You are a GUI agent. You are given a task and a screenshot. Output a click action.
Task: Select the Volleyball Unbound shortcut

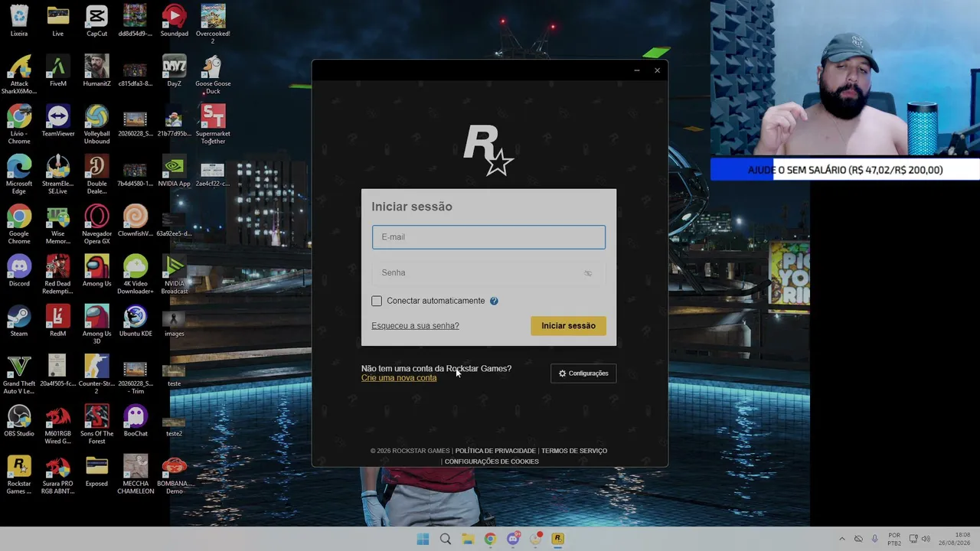click(96, 124)
